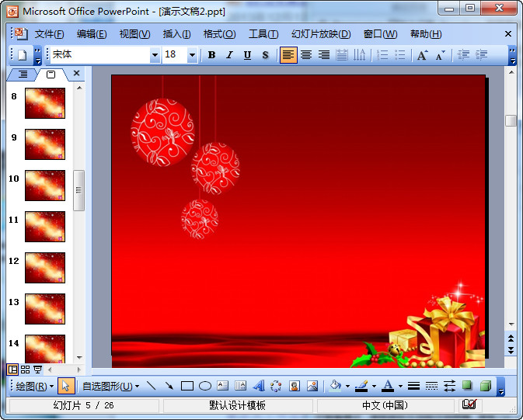Click the New document icon

click(x=22, y=55)
